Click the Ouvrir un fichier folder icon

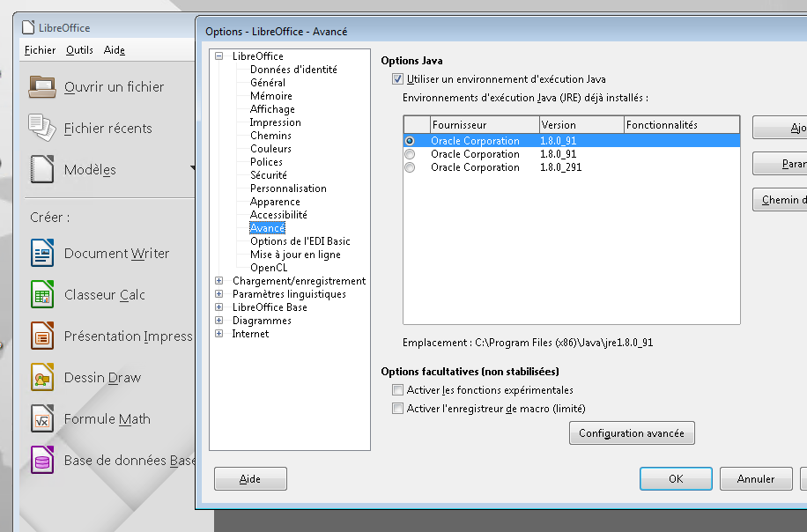pos(41,86)
